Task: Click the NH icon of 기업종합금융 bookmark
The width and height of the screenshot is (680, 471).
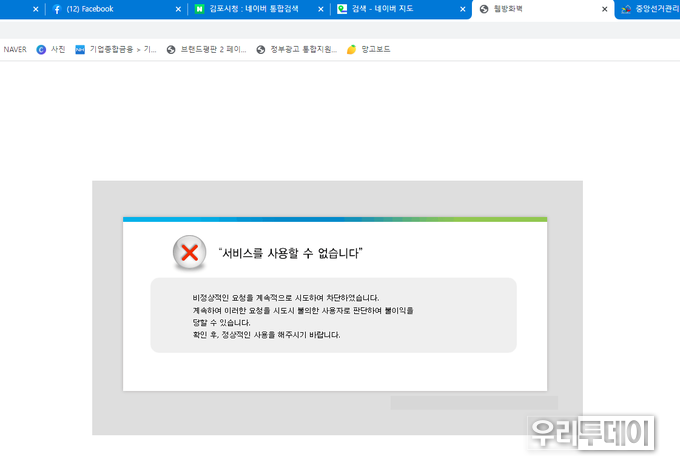Action: [80, 49]
